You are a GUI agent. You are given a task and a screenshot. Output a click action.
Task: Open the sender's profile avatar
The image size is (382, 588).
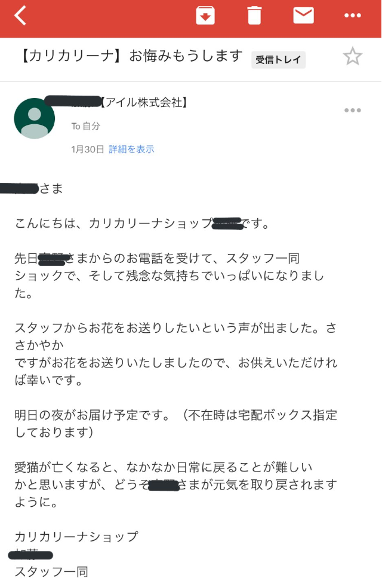[35, 118]
